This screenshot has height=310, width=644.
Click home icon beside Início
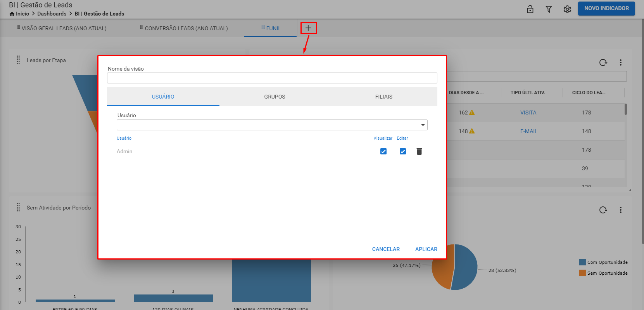[12, 14]
